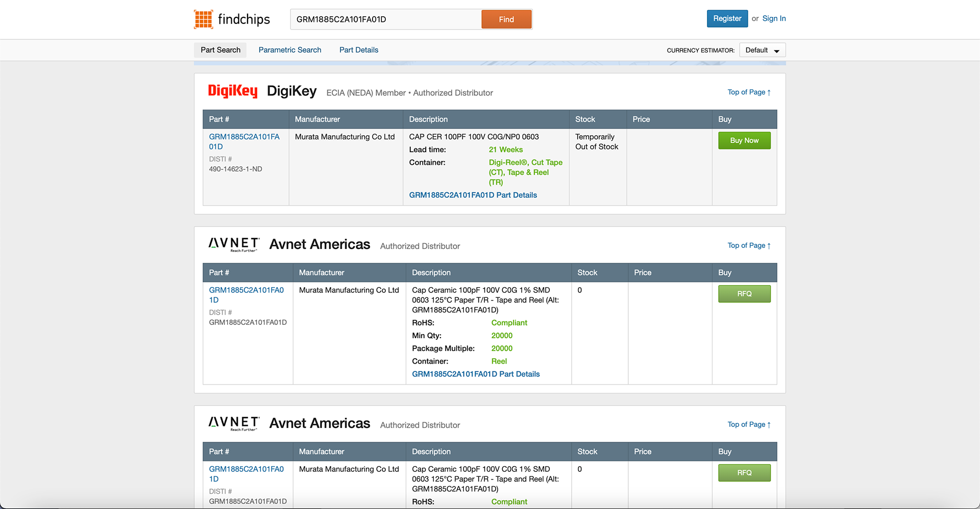
Task: Switch to Parametric Search tab
Action: 290,50
